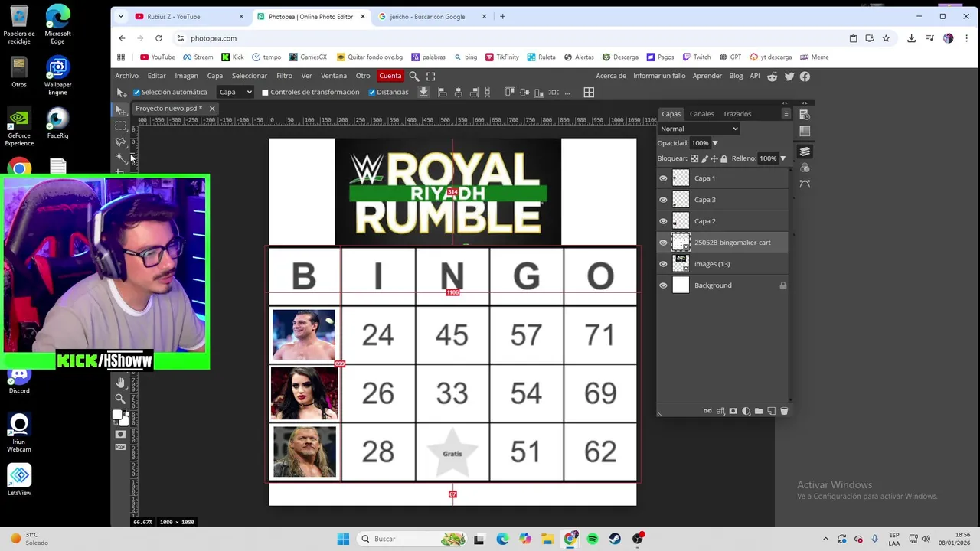Click the grid layout icon in options bar

click(589, 92)
